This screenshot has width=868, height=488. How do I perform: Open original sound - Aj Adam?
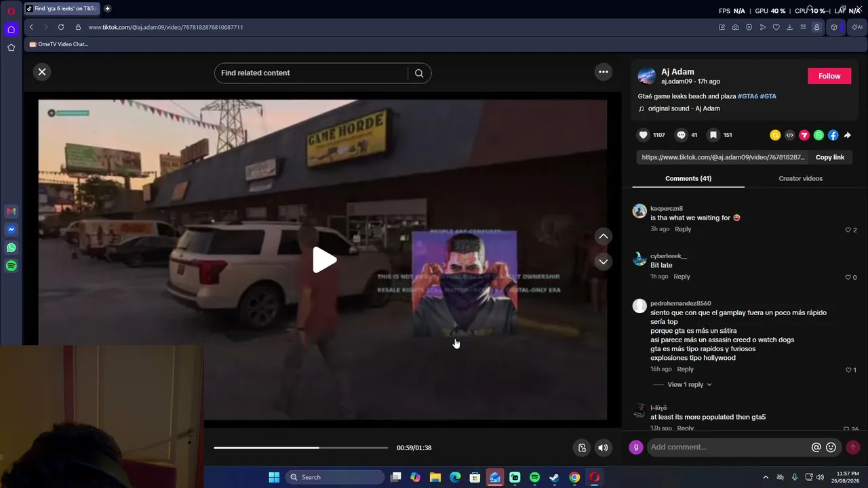[x=684, y=108]
